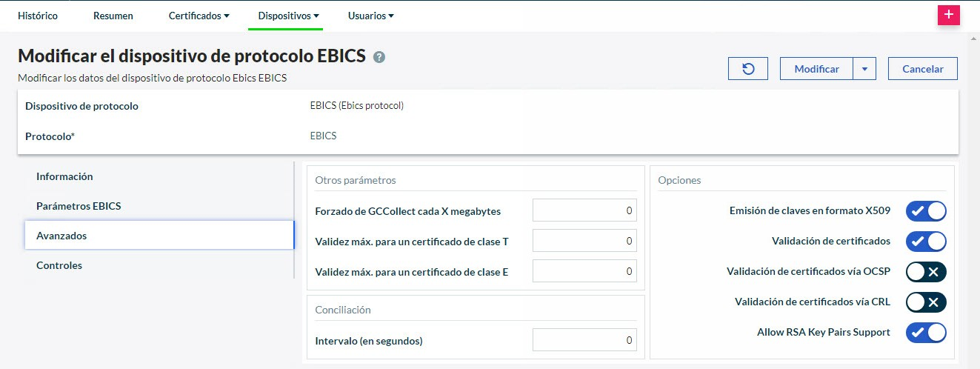Expand the Modificar button arrow options

(864, 69)
